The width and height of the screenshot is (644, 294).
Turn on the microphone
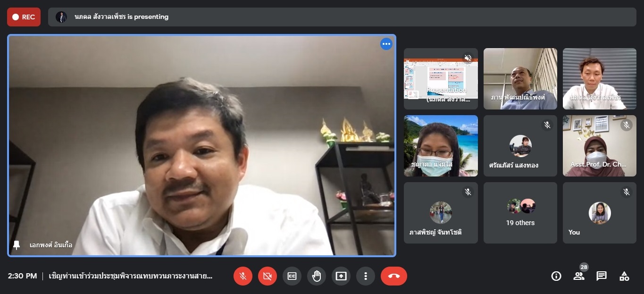tap(243, 276)
